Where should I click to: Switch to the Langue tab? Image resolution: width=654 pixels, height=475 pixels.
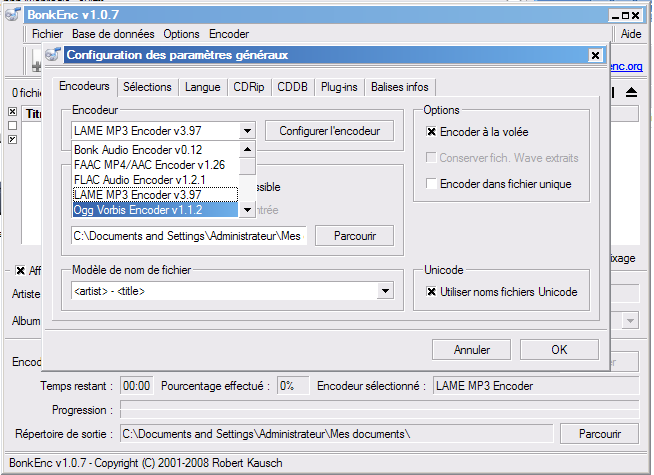click(203, 87)
